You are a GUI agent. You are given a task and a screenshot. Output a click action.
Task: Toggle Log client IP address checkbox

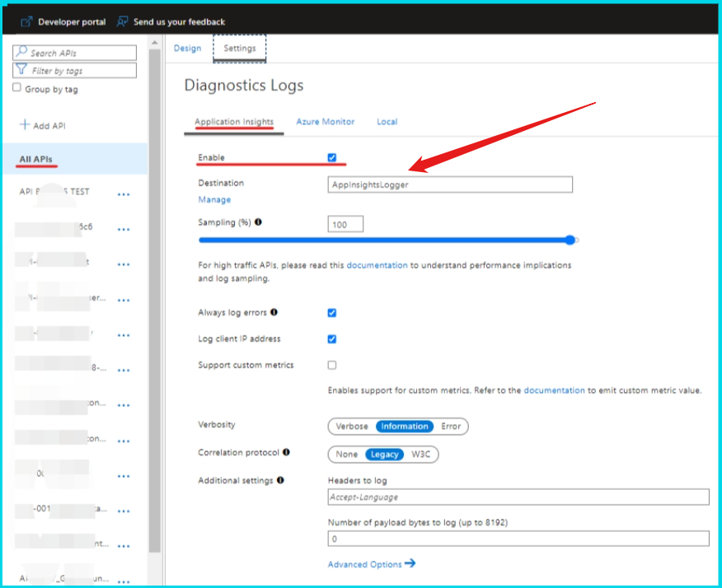(332, 339)
